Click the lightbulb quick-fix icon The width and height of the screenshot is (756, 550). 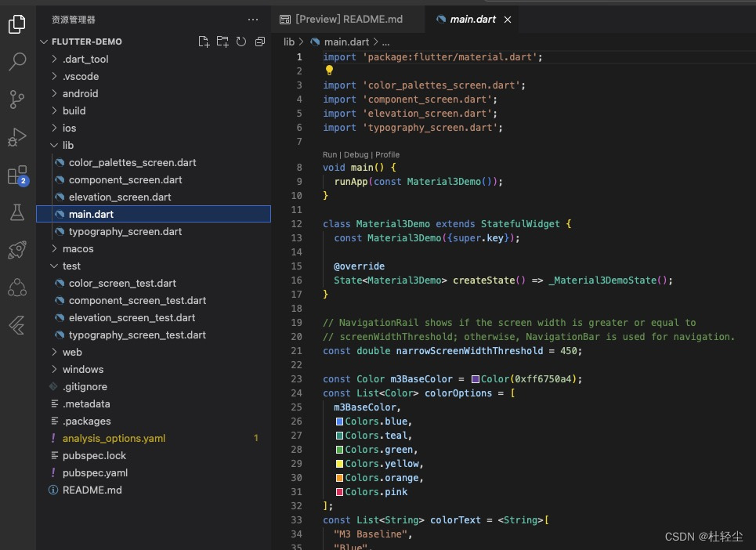tap(329, 71)
